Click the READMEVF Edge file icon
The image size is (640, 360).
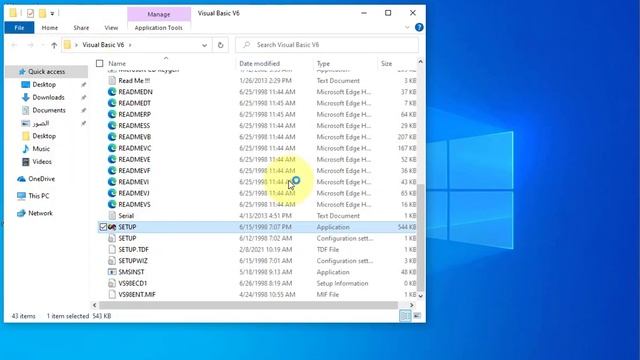(112, 171)
